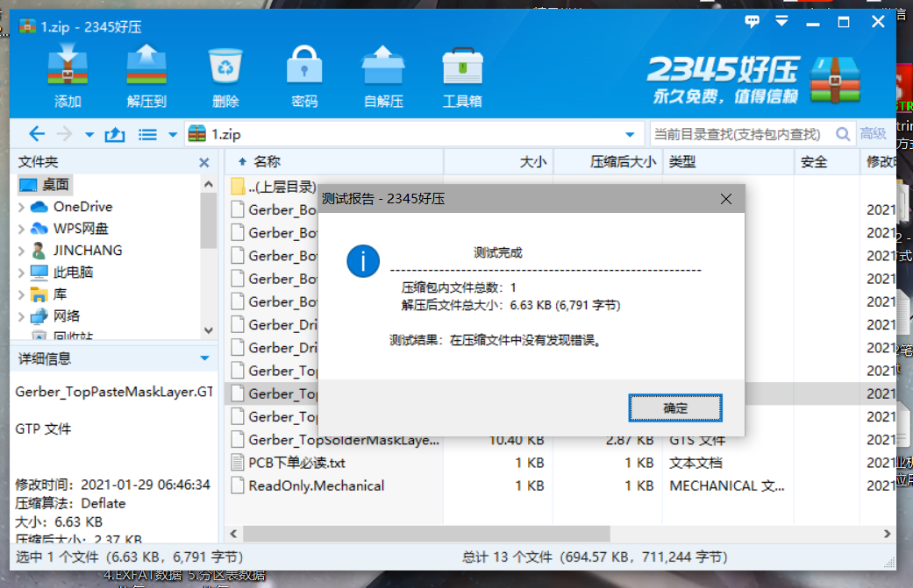
Task: Select the 此电脑 computer icon
Action: click(39, 273)
